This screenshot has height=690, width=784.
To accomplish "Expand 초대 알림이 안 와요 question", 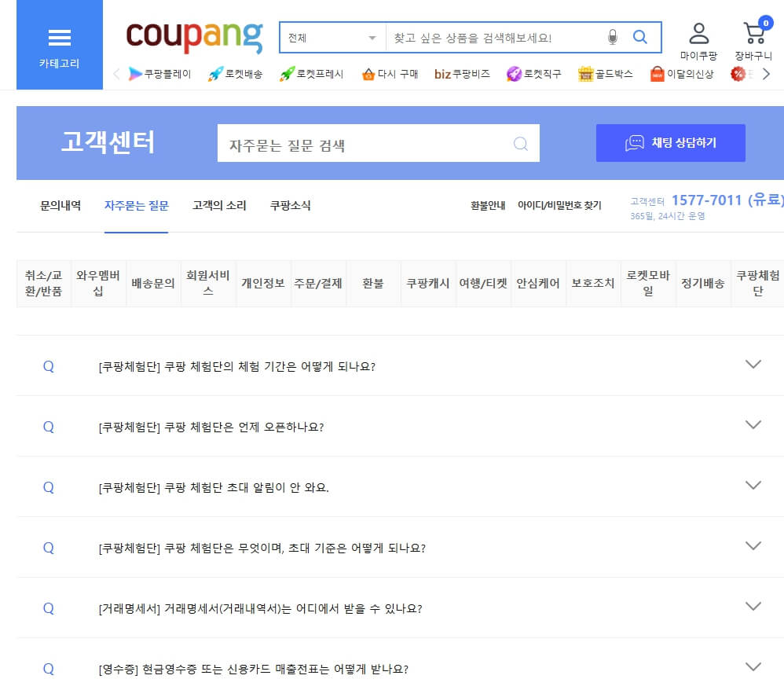I will point(400,487).
